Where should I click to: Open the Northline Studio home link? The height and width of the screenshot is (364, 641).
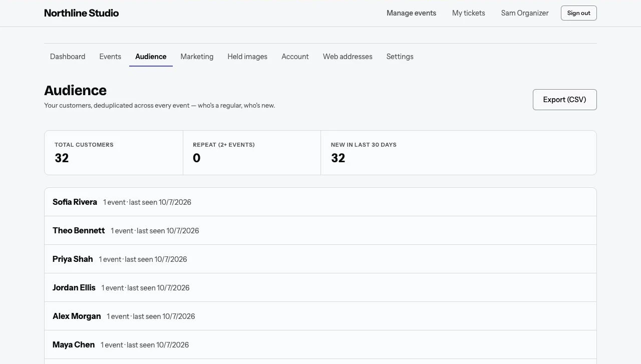[81, 13]
